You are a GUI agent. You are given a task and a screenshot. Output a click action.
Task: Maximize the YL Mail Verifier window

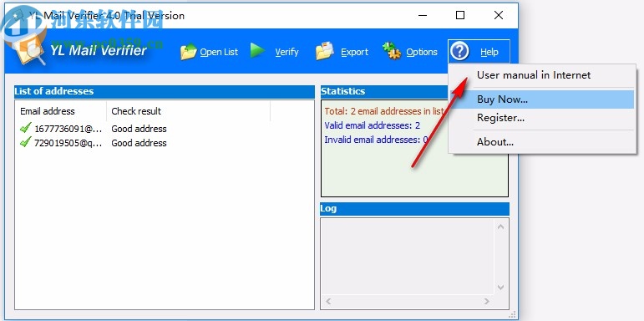click(460, 15)
